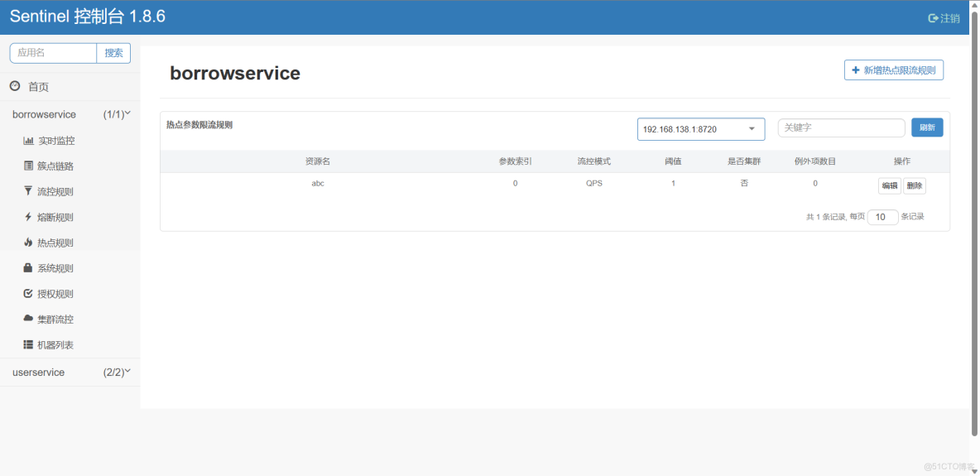Focus the 应用名 search field

tap(53, 53)
